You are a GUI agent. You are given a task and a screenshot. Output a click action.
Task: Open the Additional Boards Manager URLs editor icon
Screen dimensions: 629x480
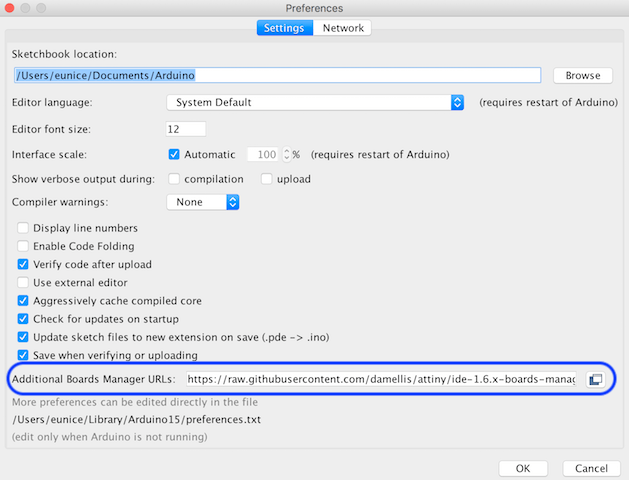(595, 379)
